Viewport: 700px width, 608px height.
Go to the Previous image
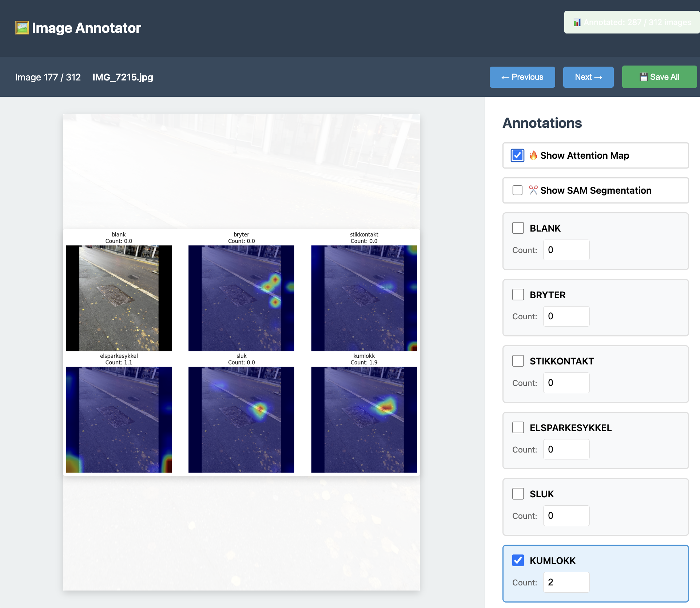pyautogui.click(x=522, y=77)
